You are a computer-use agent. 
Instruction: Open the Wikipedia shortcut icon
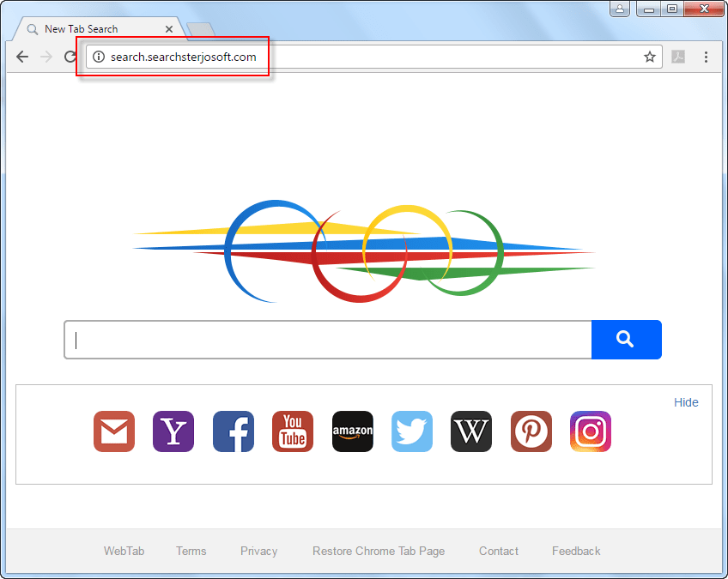coord(471,431)
